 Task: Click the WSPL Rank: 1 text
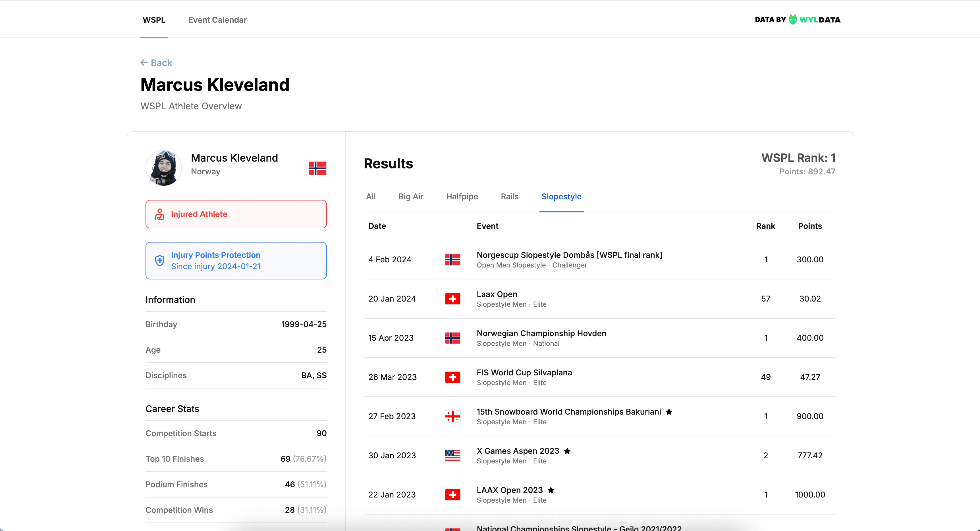pos(798,158)
